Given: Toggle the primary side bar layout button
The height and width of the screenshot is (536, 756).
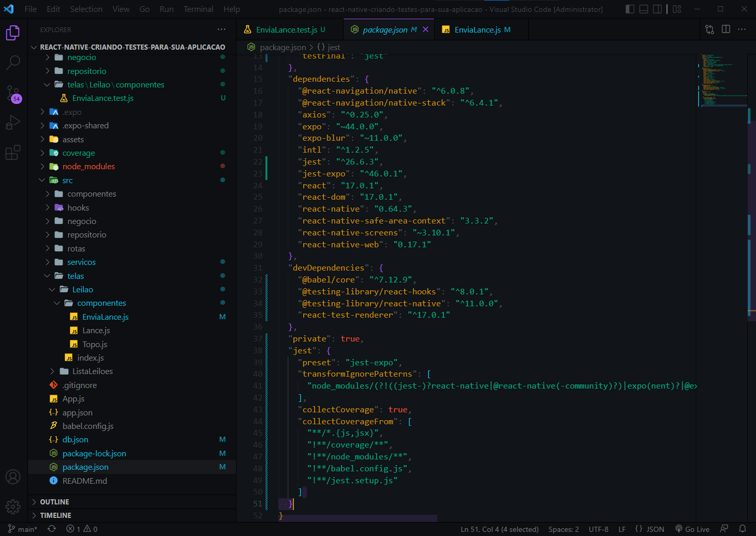Looking at the screenshot, I should click(630, 9).
